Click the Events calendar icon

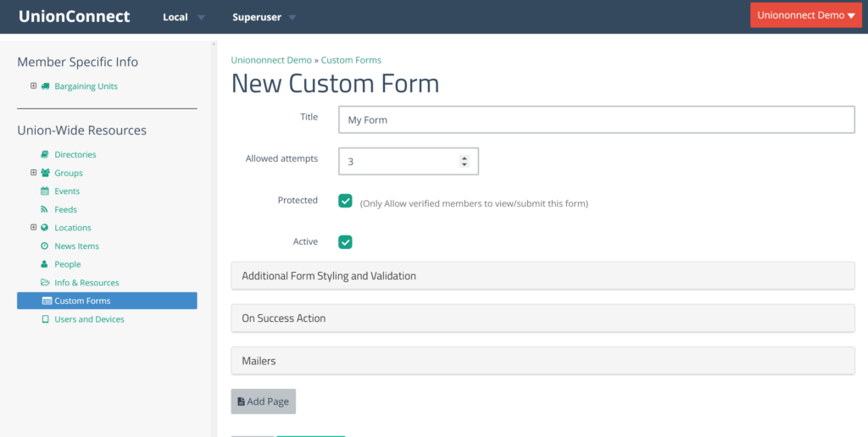(x=45, y=191)
